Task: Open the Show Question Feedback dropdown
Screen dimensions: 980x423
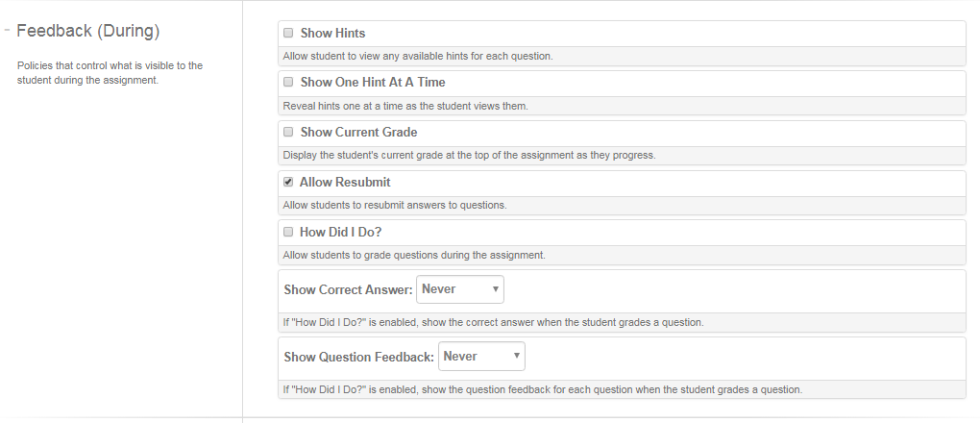Action: click(x=481, y=357)
